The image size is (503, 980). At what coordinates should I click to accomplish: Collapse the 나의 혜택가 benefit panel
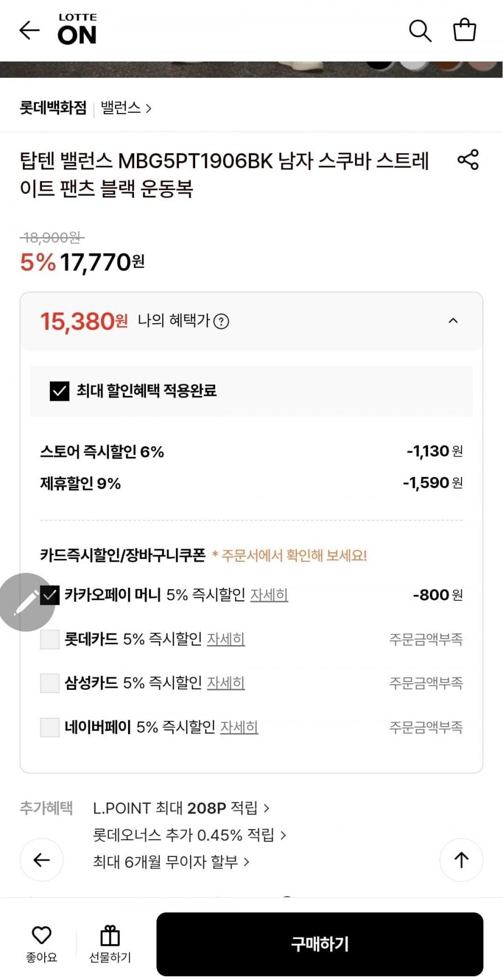point(453,321)
